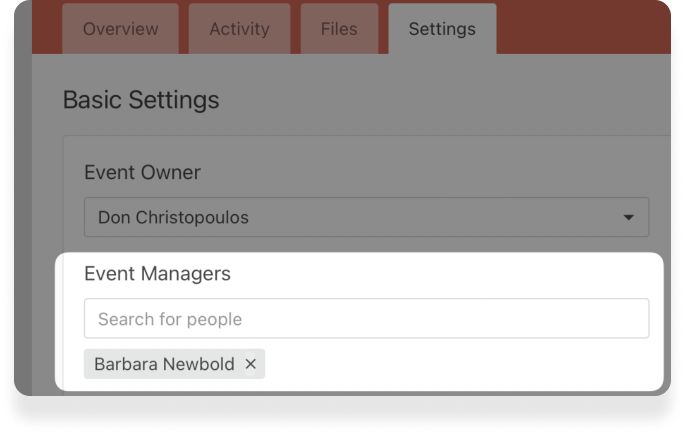The image size is (685, 434).
Task: Remove Barbara Newbold from event managers
Action: 251,364
